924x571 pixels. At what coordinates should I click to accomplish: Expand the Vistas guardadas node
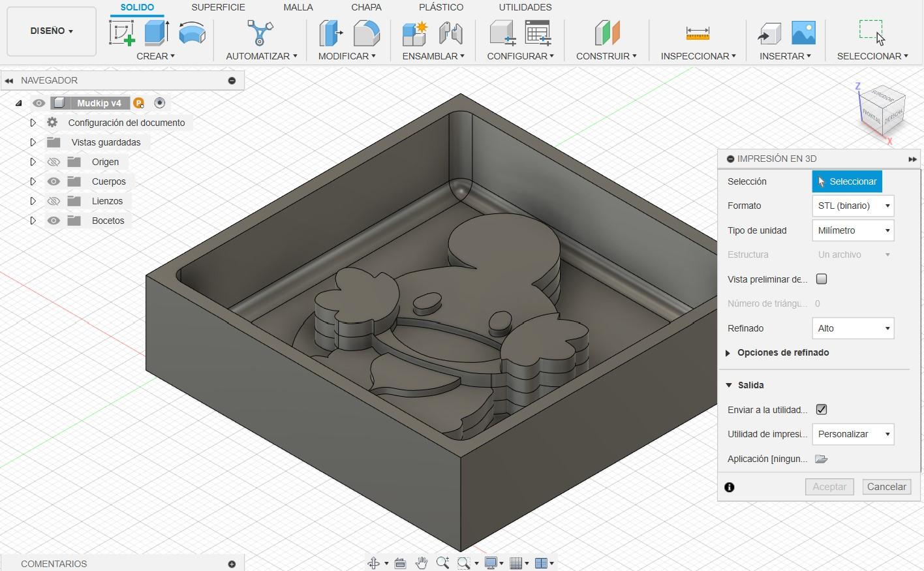(x=33, y=142)
